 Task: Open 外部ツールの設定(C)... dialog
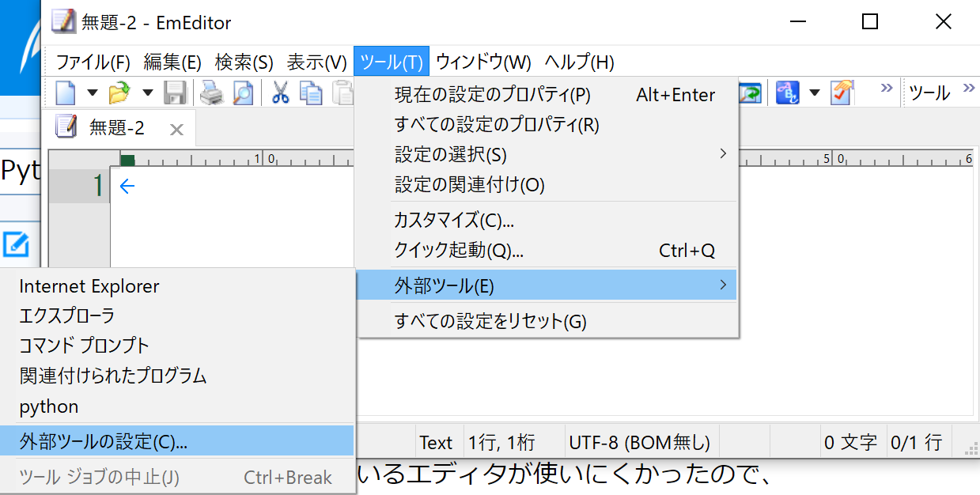coord(177,441)
